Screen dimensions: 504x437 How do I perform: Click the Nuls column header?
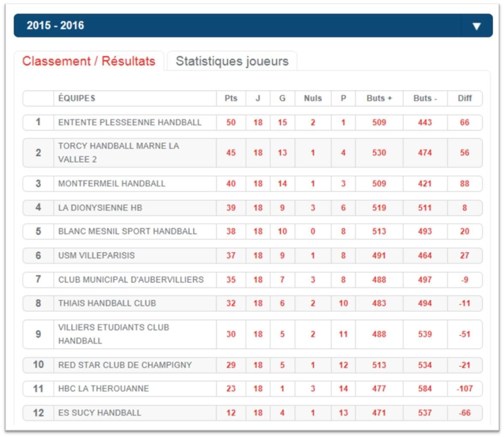[313, 98]
